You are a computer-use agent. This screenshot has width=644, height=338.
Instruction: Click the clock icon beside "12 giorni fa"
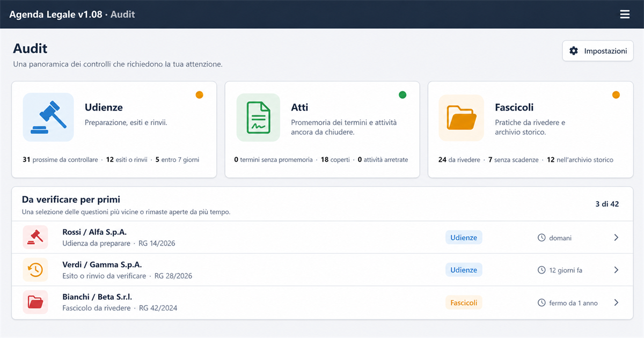click(x=541, y=270)
